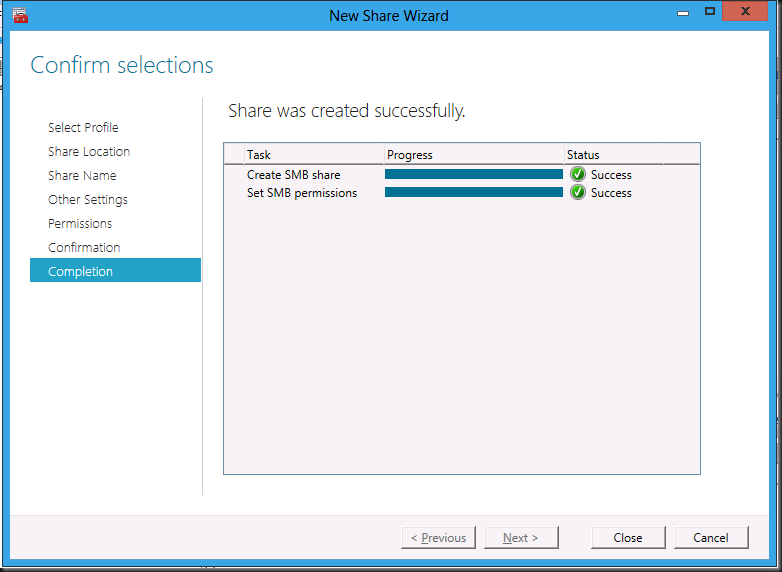
Task: Select the highlighted Completion step
Action: [115, 270]
